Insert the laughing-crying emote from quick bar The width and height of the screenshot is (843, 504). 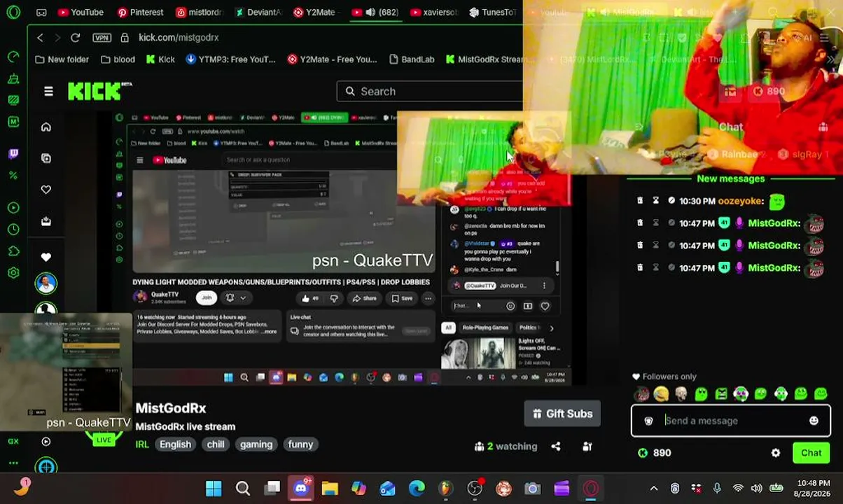pyautogui.click(x=661, y=395)
